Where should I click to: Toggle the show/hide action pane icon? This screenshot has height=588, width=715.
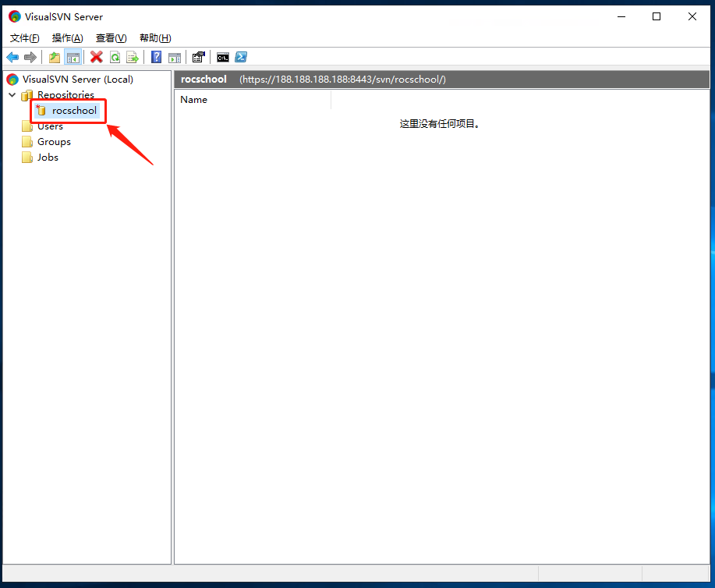175,57
